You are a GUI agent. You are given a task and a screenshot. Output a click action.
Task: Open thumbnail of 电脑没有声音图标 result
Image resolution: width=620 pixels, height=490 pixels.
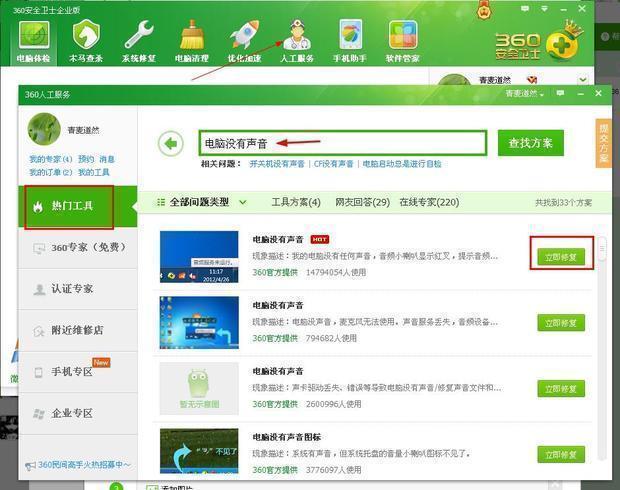tap(199, 451)
